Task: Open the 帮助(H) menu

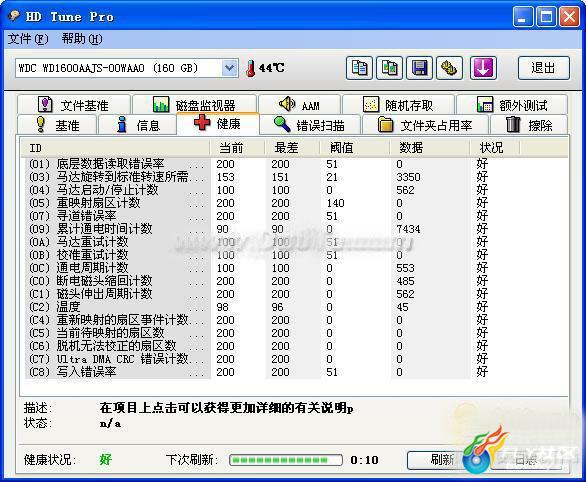Action: (81, 38)
